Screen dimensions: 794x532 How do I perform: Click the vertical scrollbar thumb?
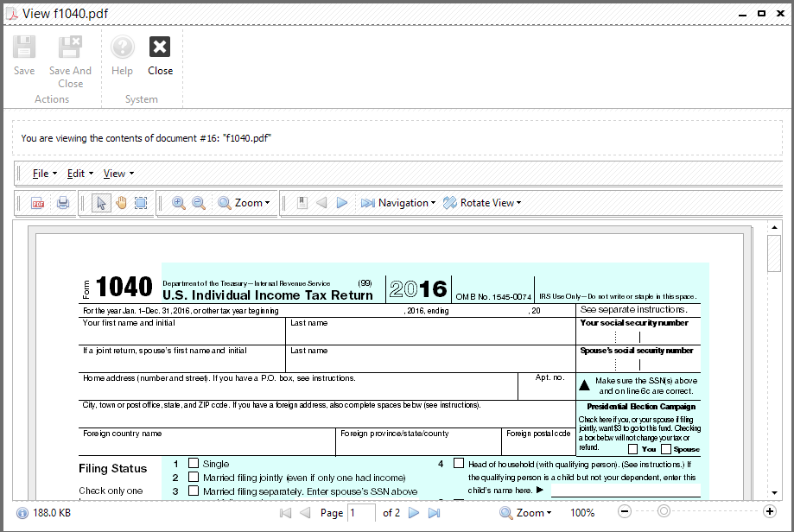774,254
